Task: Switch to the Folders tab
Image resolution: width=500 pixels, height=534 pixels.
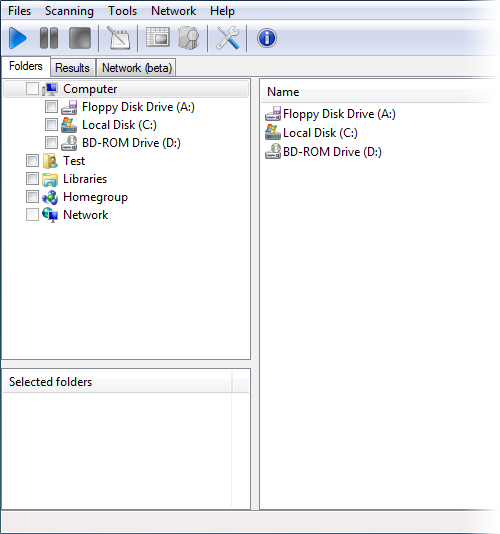Action: 26,66
